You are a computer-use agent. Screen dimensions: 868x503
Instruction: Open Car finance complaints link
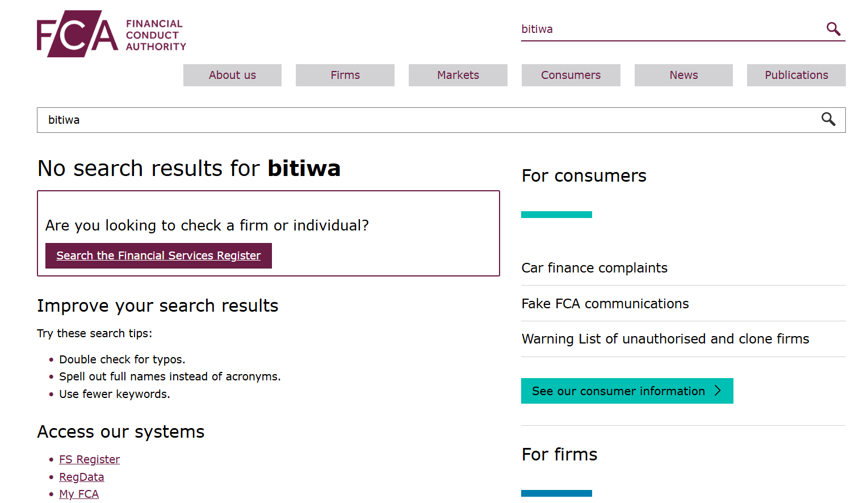[x=594, y=268]
